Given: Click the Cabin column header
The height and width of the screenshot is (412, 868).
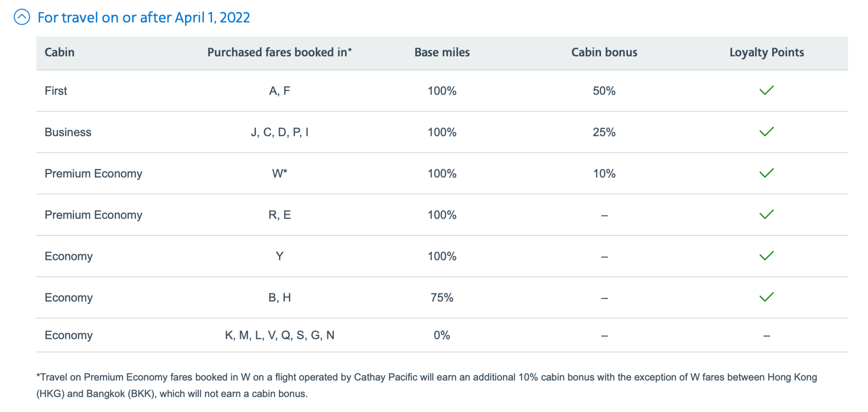Looking at the screenshot, I should (59, 53).
